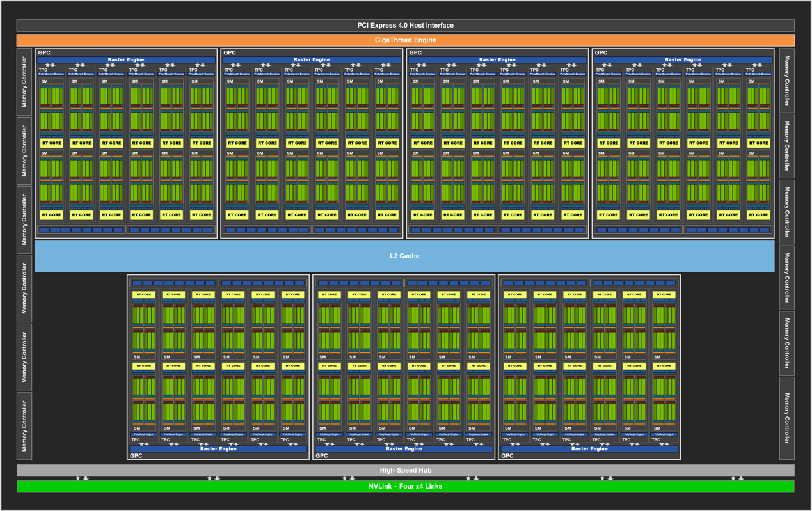Viewport: 812px width, 511px height.
Task: Click the first TPC label in the top-left GPC
Action: (x=43, y=70)
